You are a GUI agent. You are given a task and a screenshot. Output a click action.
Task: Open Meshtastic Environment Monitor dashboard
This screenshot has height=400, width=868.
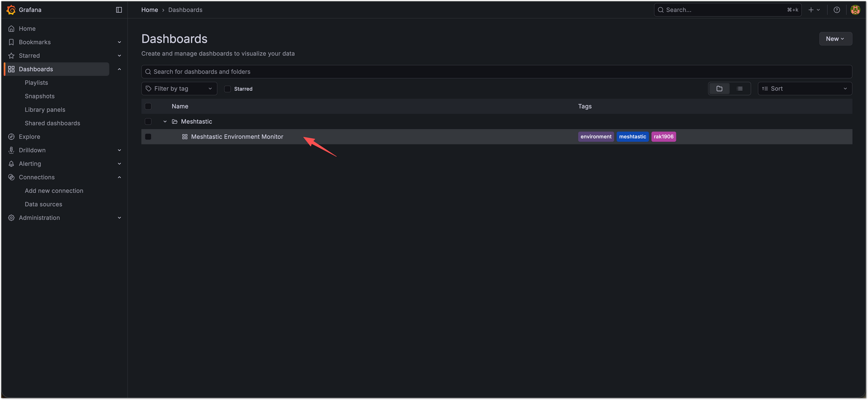click(x=237, y=136)
